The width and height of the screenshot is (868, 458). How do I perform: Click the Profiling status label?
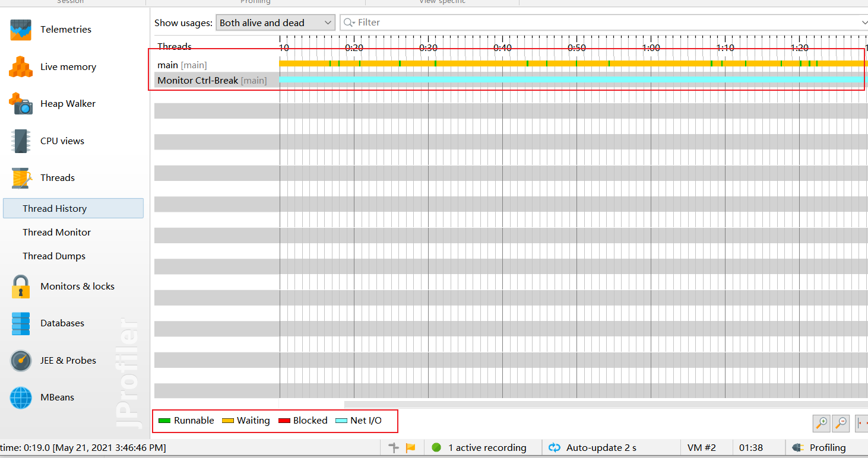click(x=828, y=448)
